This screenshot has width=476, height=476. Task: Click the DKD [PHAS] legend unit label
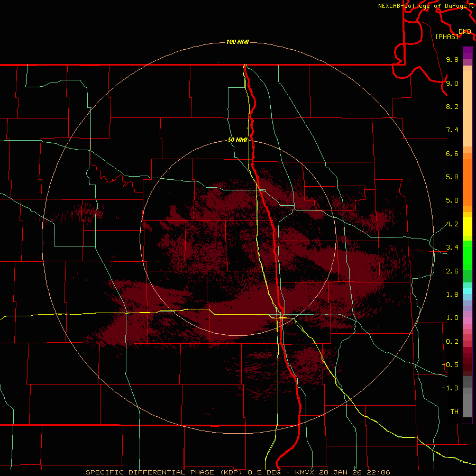click(453, 34)
